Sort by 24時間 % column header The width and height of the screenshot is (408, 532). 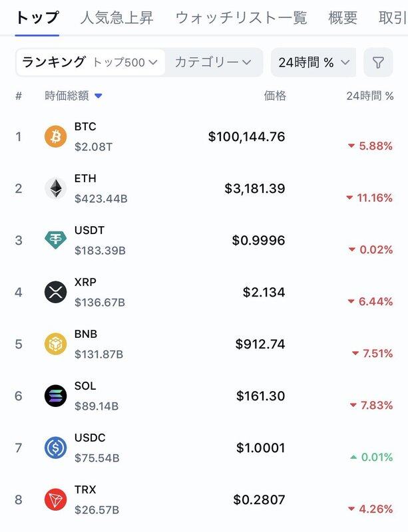[x=370, y=96]
